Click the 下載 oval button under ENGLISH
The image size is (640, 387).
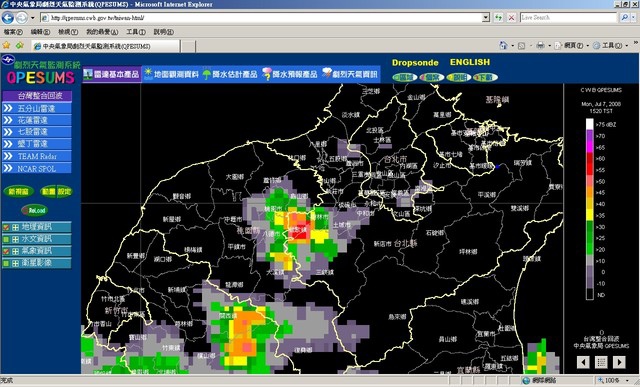tap(485, 77)
